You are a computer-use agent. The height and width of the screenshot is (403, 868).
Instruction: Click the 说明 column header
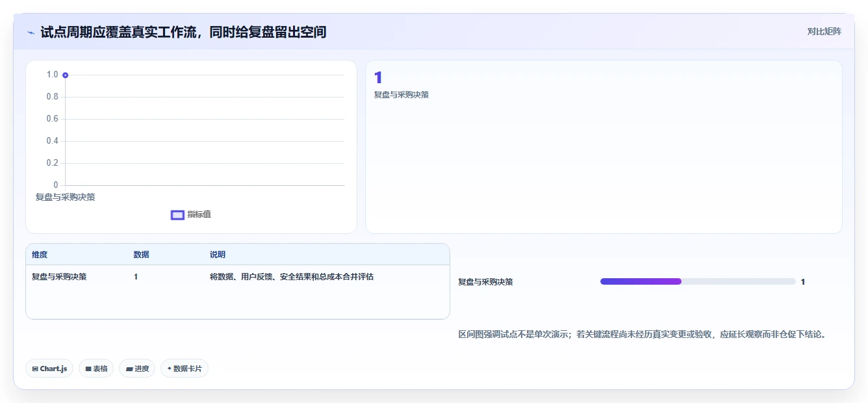coord(218,255)
